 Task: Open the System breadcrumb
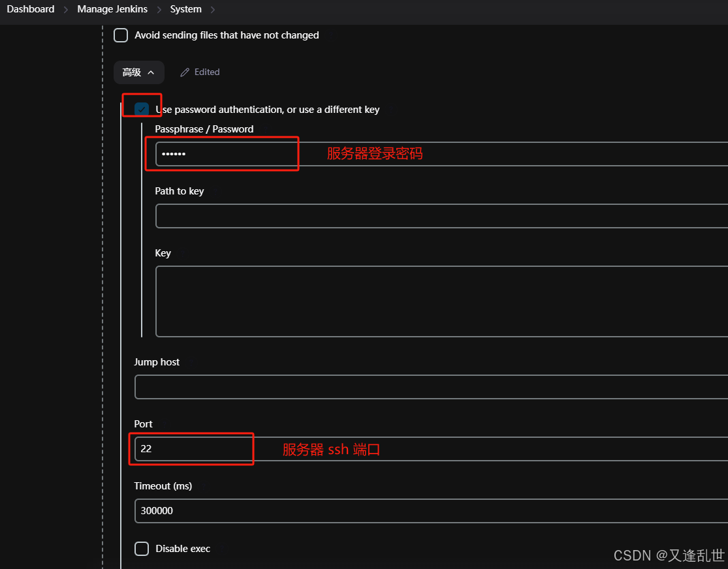[185, 9]
